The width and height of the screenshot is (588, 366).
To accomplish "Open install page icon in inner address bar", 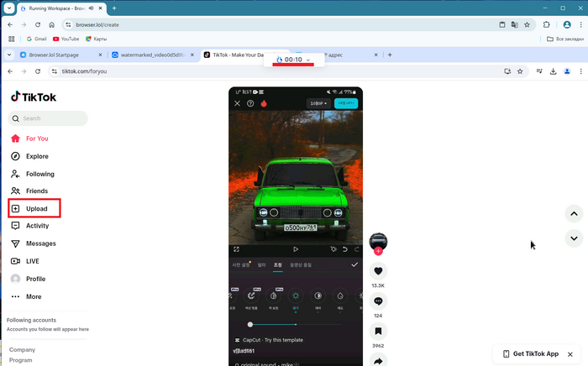I will [x=507, y=71].
